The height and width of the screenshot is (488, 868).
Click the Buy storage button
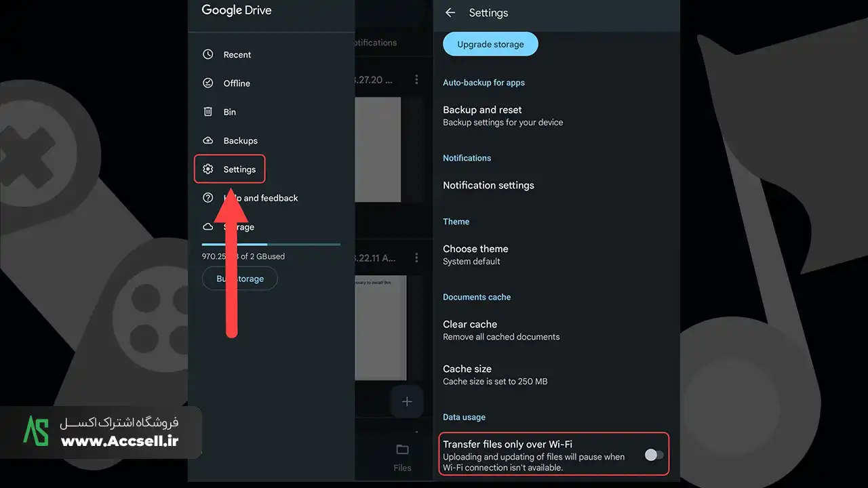pyautogui.click(x=240, y=279)
